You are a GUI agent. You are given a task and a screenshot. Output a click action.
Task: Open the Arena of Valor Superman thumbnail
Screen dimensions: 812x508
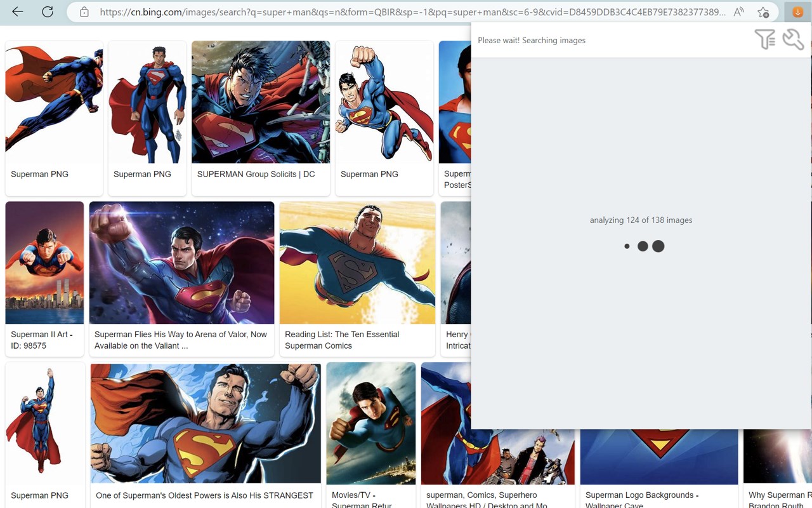click(x=181, y=263)
